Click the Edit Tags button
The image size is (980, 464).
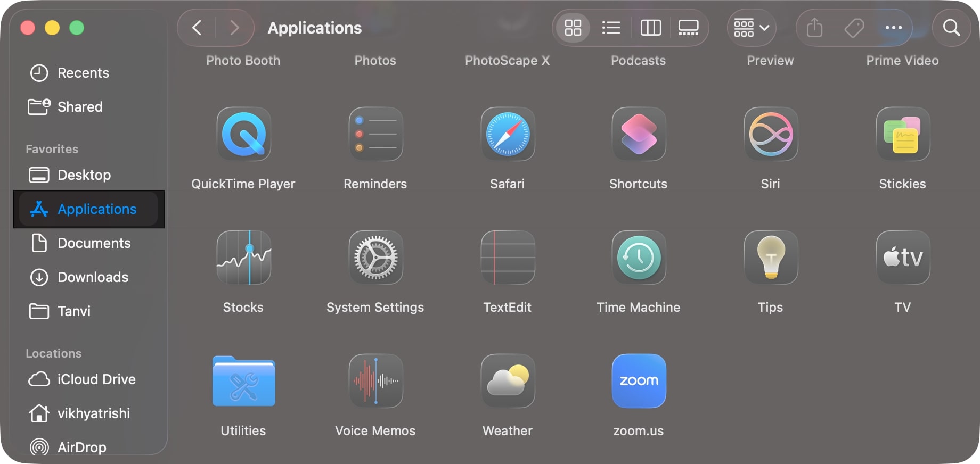[854, 28]
